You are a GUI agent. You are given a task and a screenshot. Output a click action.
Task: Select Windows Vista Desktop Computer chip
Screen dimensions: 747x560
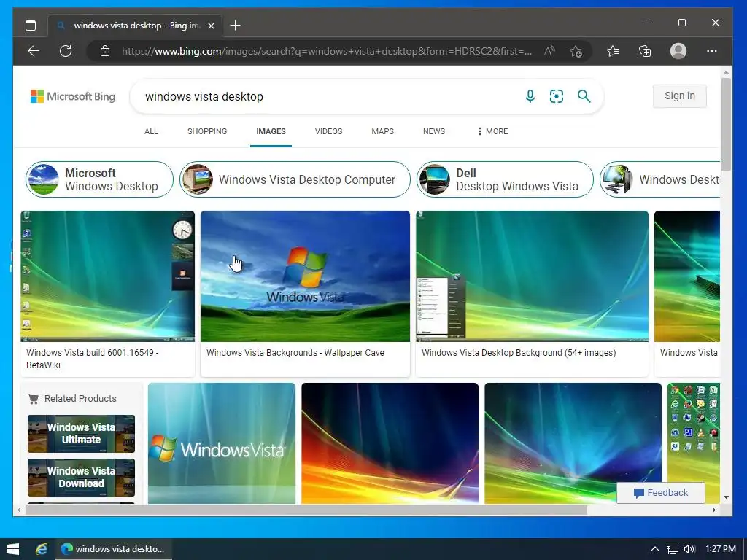(x=295, y=179)
